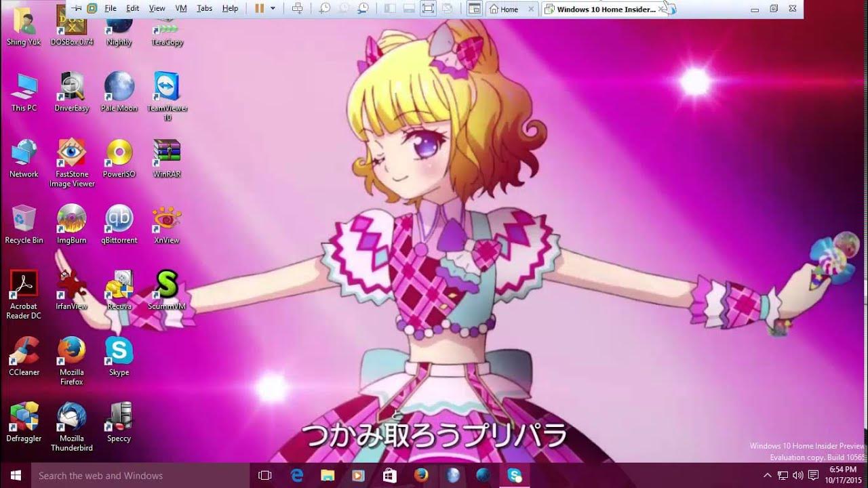Open the VMware File menu
The height and width of the screenshot is (488, 868).
coord(111,8)
